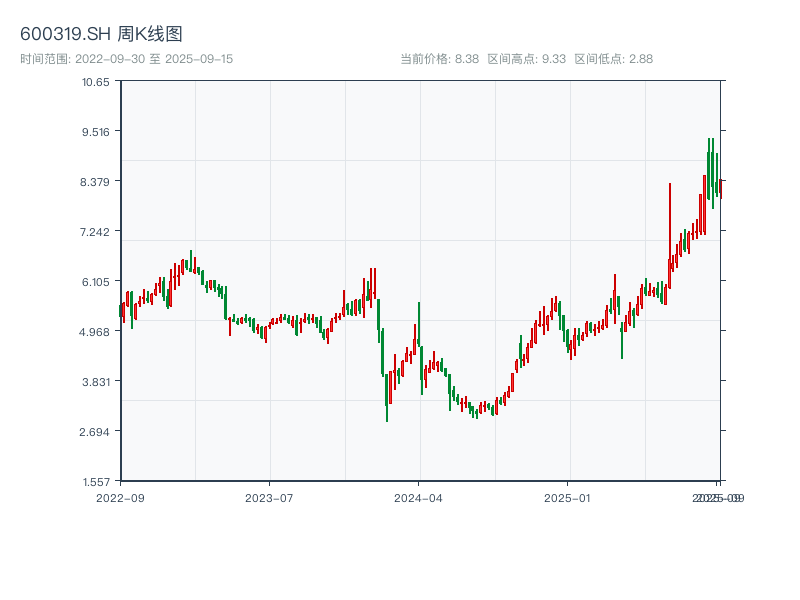Click the y-axis value 3.831

coord(96,382)
